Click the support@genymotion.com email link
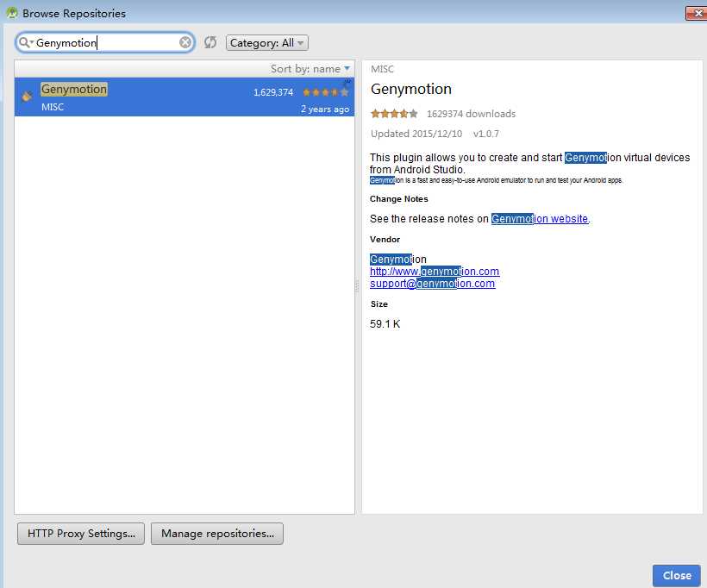The width and height of the screenshot is (707, 588). (433, 284)
